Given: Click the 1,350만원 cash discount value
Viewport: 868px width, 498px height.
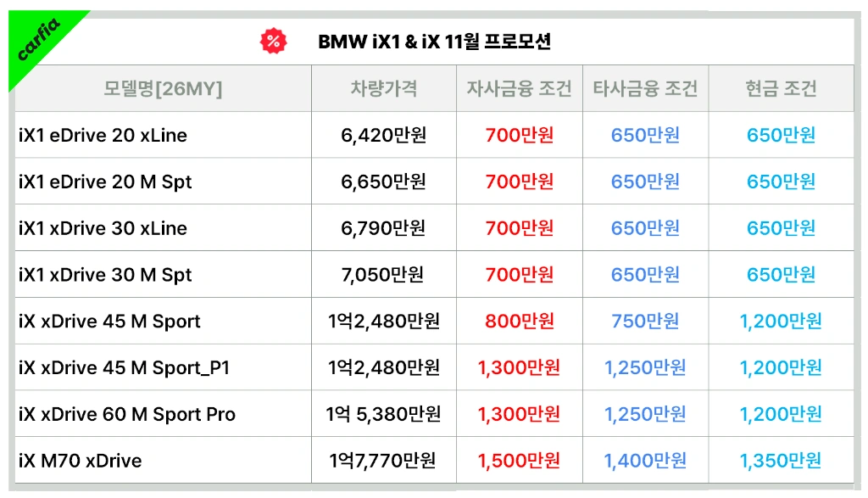Looking at the screenshot, I should [781, 461].
